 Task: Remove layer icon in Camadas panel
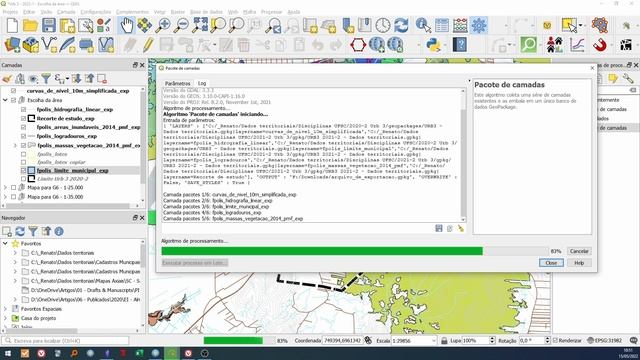tap(102, 79)
